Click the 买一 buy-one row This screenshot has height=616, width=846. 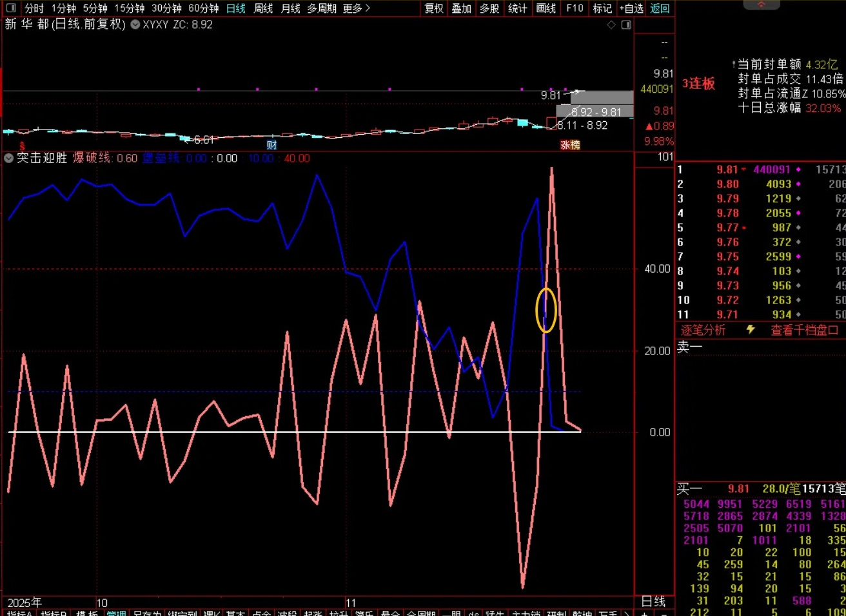tap(760, 489)
